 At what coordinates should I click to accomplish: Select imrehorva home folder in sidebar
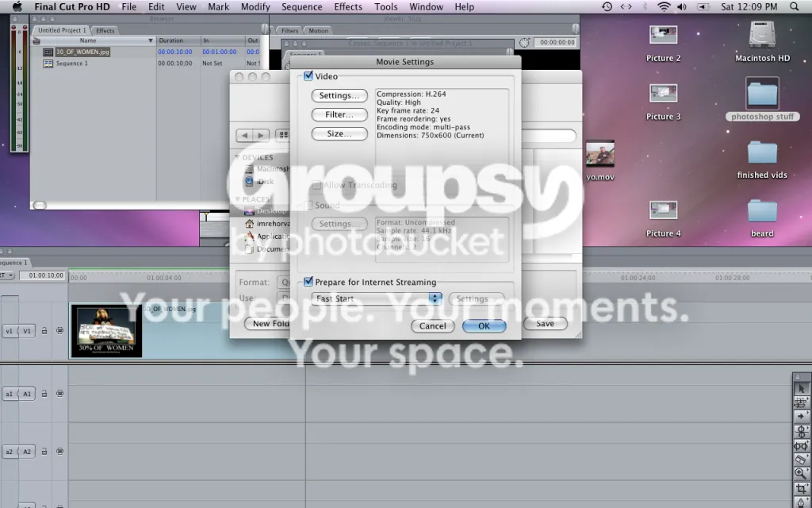tap(266, 223)
